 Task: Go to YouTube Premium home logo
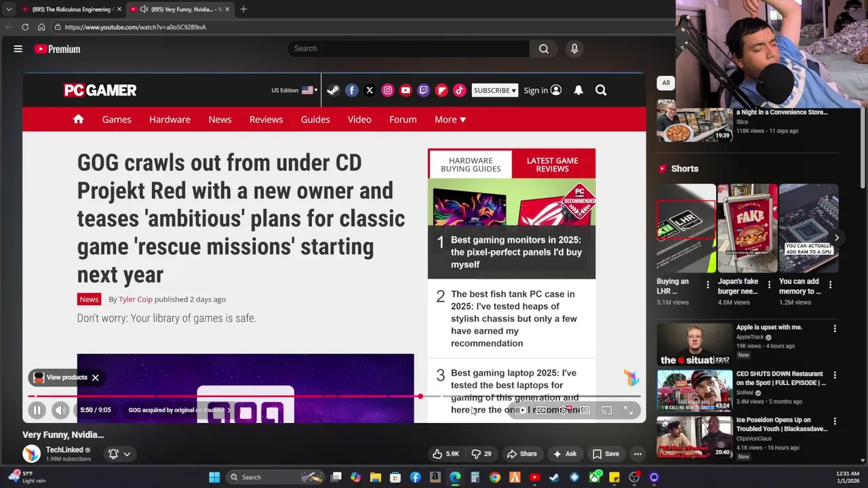[x=58, y=49]
